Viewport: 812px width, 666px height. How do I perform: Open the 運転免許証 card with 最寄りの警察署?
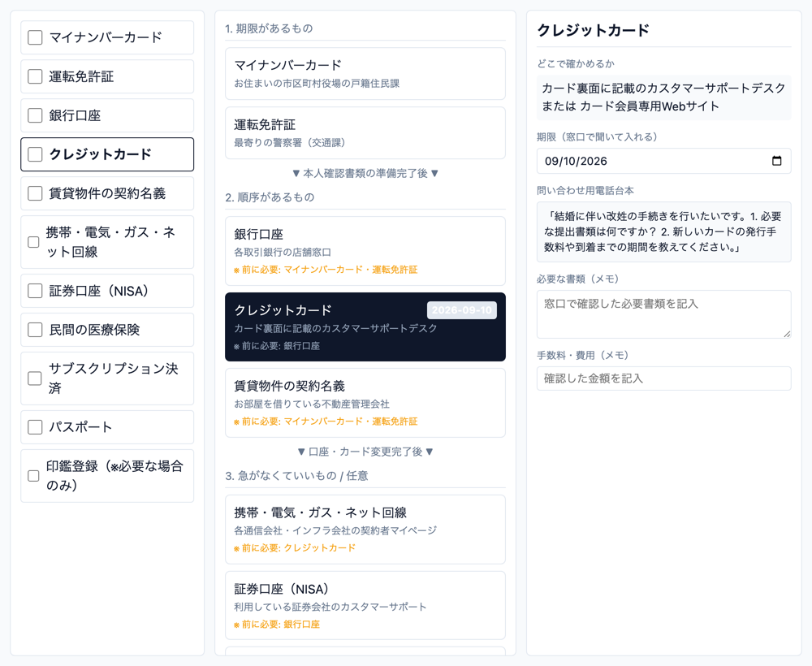(x=365, y=133)
